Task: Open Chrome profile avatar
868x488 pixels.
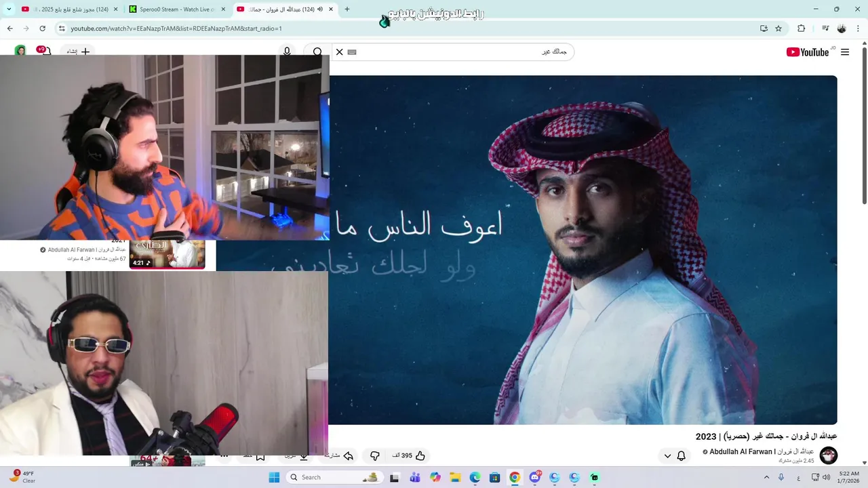Action: click(842, 28)
